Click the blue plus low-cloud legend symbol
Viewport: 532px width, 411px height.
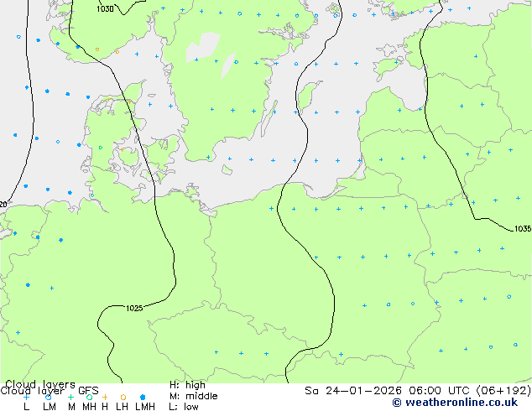coord(26,397)
